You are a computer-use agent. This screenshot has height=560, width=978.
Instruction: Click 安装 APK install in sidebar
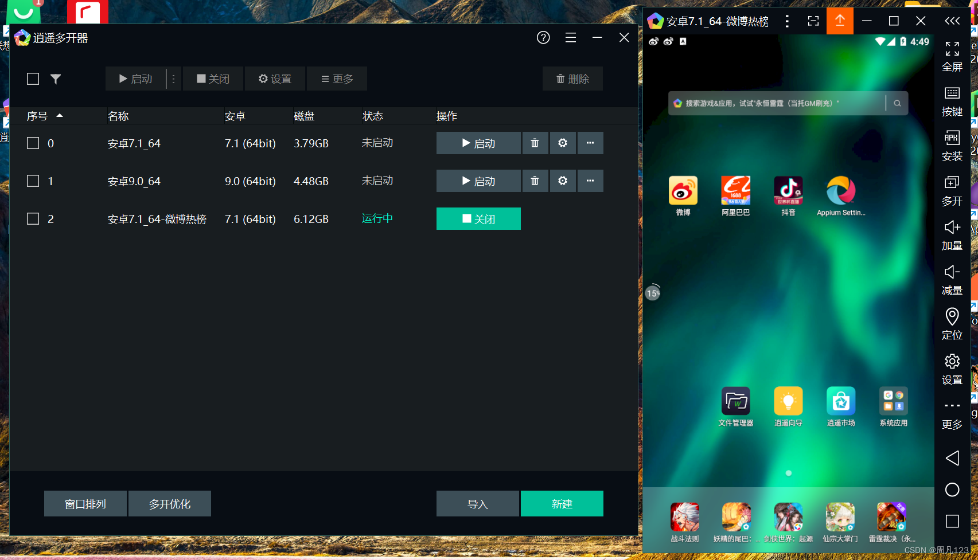point(952,146)
